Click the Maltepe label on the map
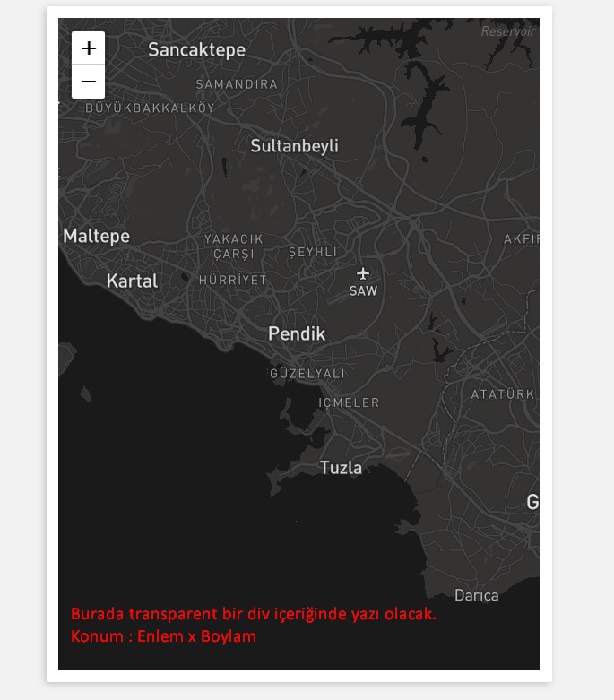 coord(97,236)
